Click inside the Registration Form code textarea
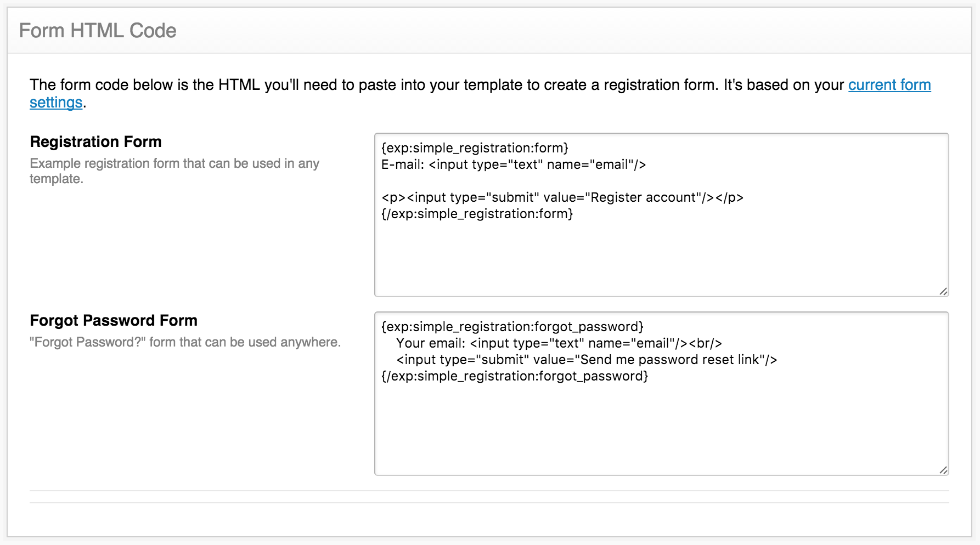 pyautogui.click(x=661, y=215)
